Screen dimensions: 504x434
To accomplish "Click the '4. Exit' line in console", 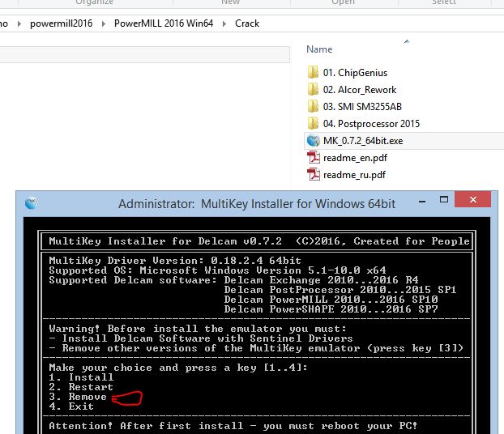I will pos(71,406).
